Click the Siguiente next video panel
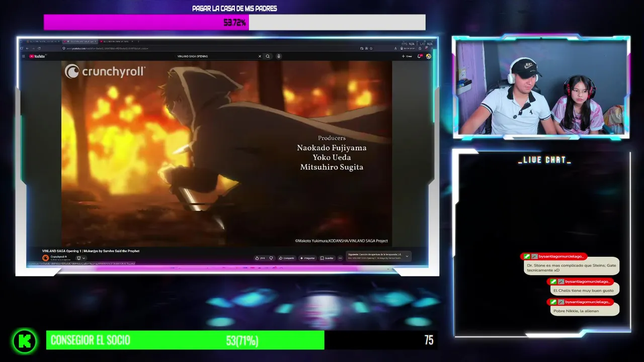 pos(378,256)
